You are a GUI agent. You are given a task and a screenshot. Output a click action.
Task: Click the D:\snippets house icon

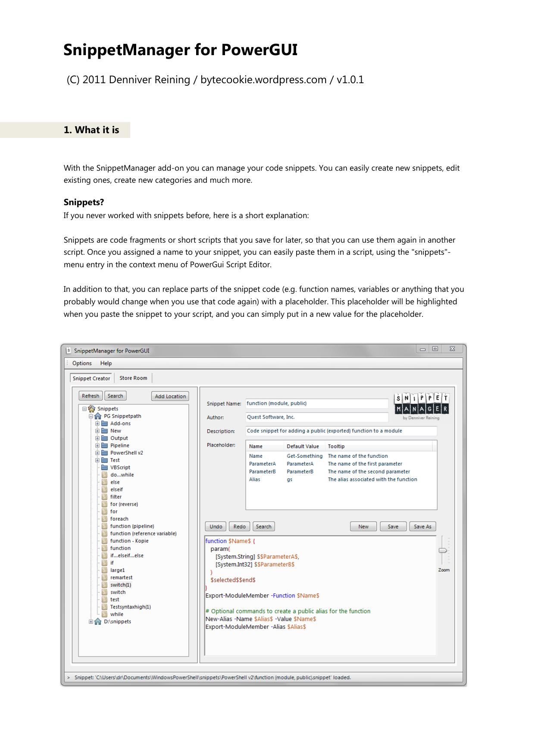(x=98, y=622)
